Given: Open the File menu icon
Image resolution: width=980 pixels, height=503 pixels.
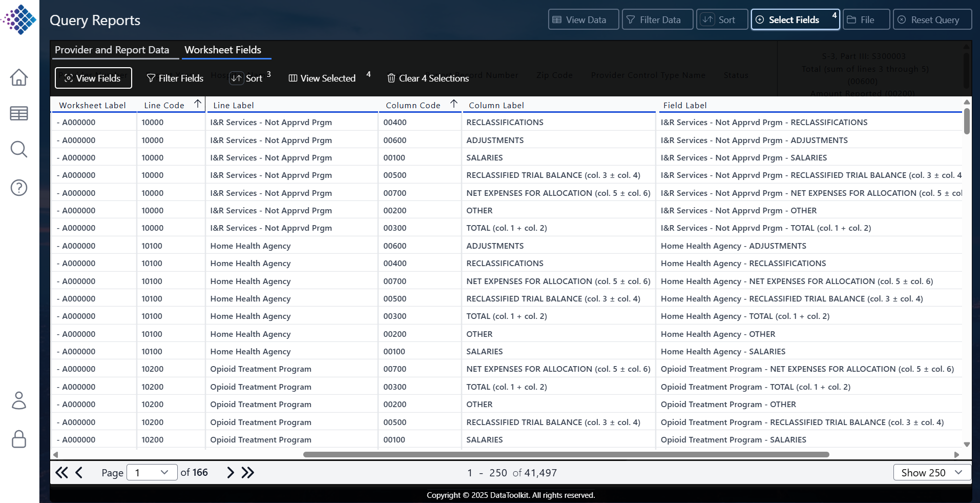Looking at the screenshot, I should pos(852,19).
